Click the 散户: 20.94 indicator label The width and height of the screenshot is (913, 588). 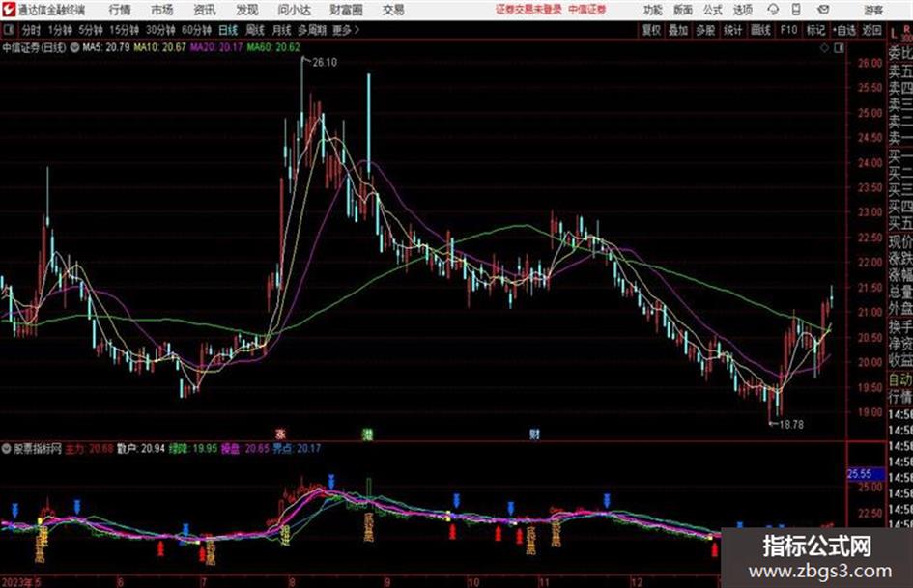point(141,449)
